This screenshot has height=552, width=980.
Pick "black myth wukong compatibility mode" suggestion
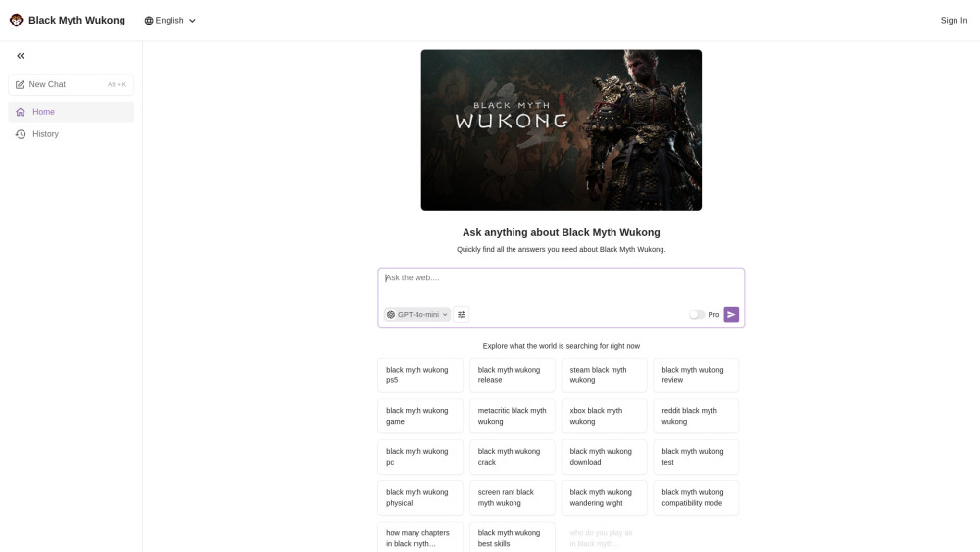(696, 497)
